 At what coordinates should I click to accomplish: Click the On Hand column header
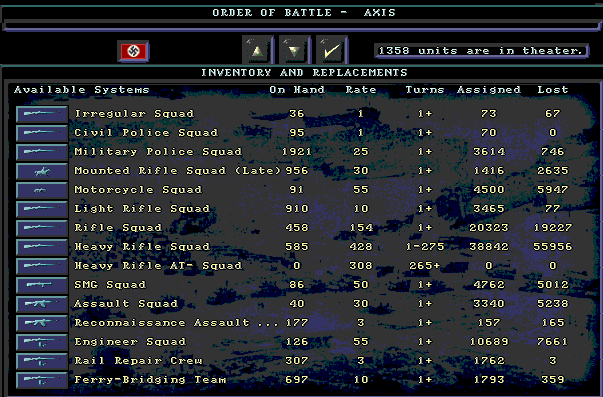(297, 90)
